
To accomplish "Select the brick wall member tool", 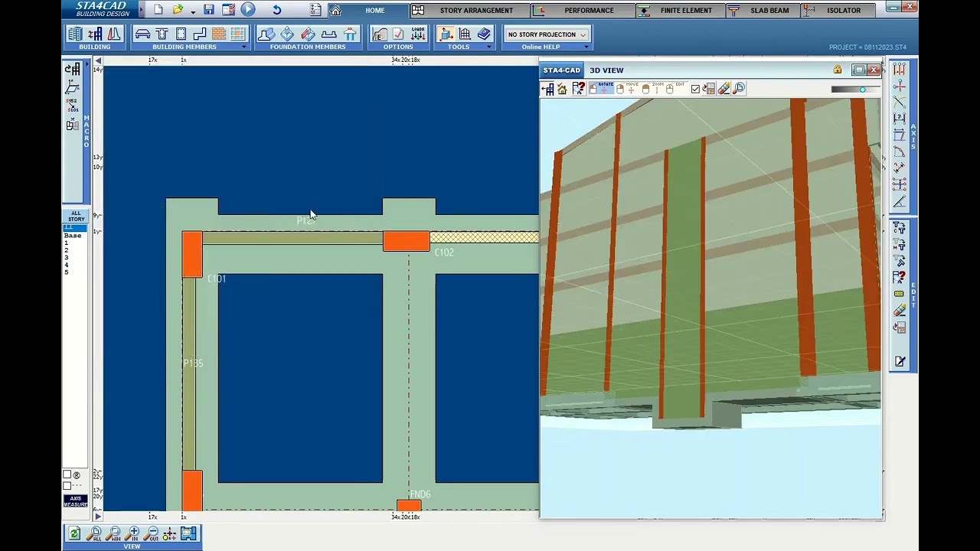I will 219,34.
